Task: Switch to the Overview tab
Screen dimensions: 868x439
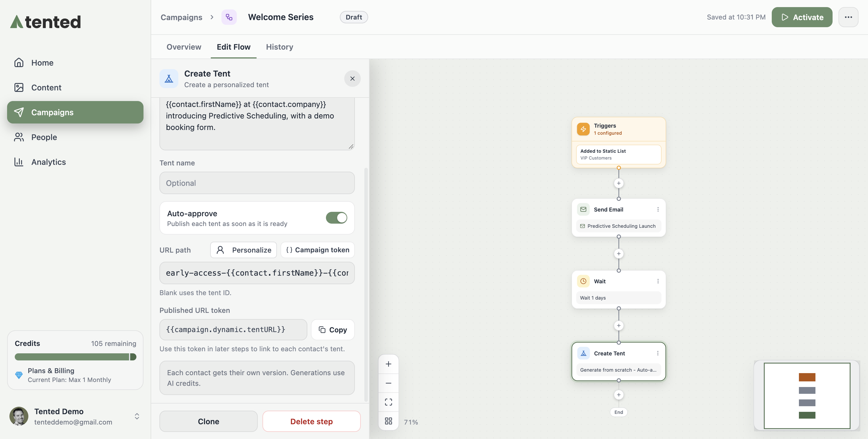Action: pyautogui.click(x=184, y=47)
